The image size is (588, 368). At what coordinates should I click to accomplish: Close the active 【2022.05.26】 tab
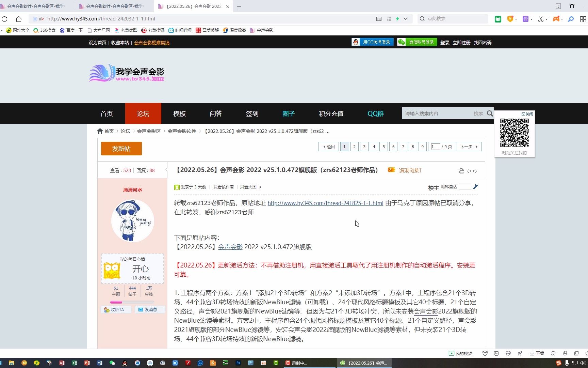click(228, 6)
